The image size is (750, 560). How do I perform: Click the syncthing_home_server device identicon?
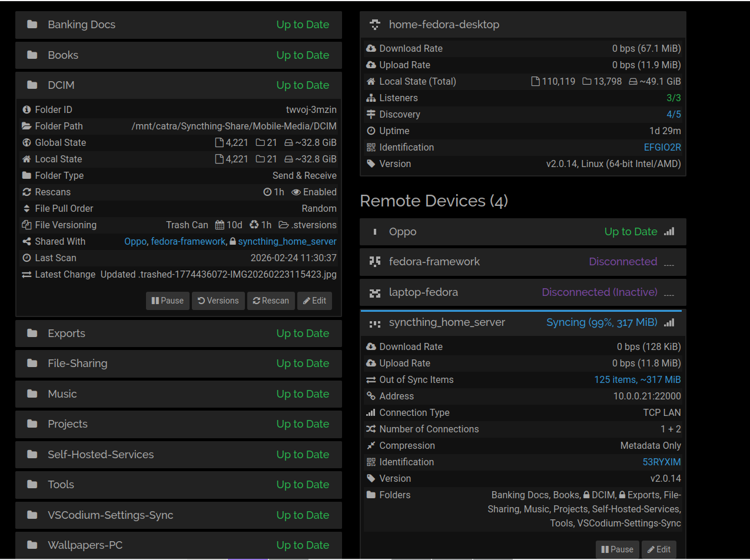(x=374, y=323)
